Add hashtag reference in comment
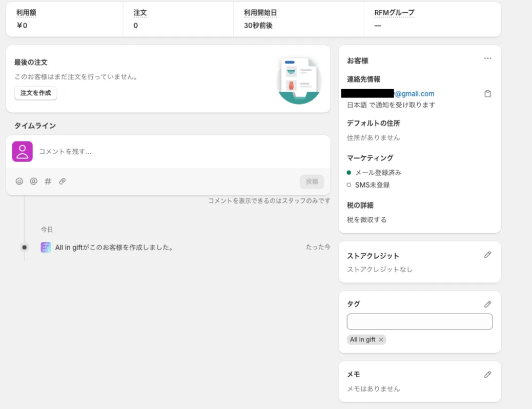This screenshot has height=409, width=532. pyautogui.click(x=48, y=181)
